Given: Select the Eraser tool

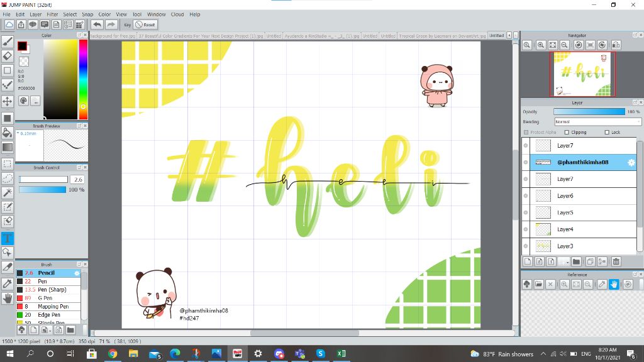Looking at the screenshot, I should 8,56.
